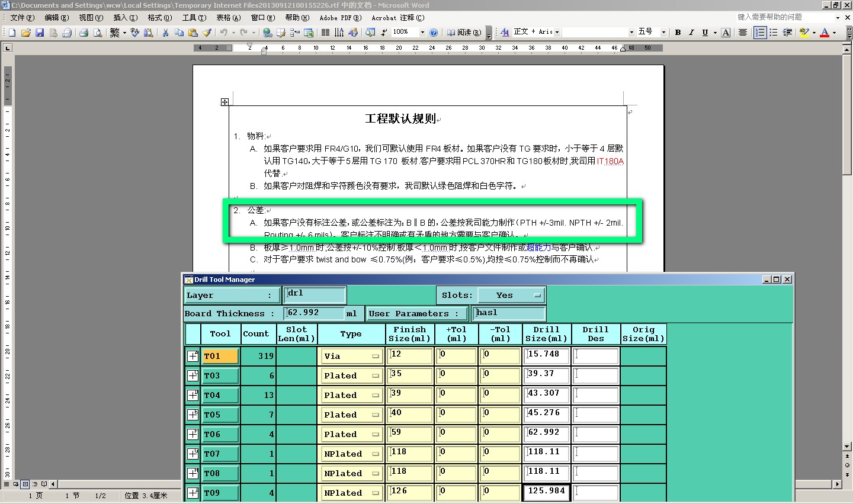Click the User Parameters hasl field
This screenshot has height=504, width=853.
coord(509,313)
